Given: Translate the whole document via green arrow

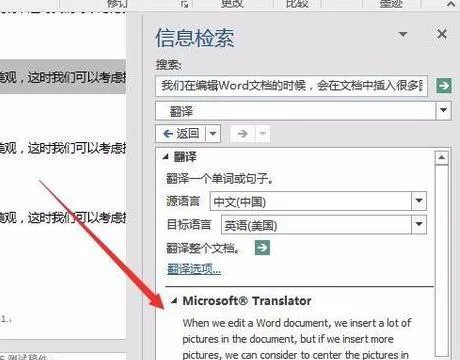Looking at the screenshot, I should [x=262, y=247].
